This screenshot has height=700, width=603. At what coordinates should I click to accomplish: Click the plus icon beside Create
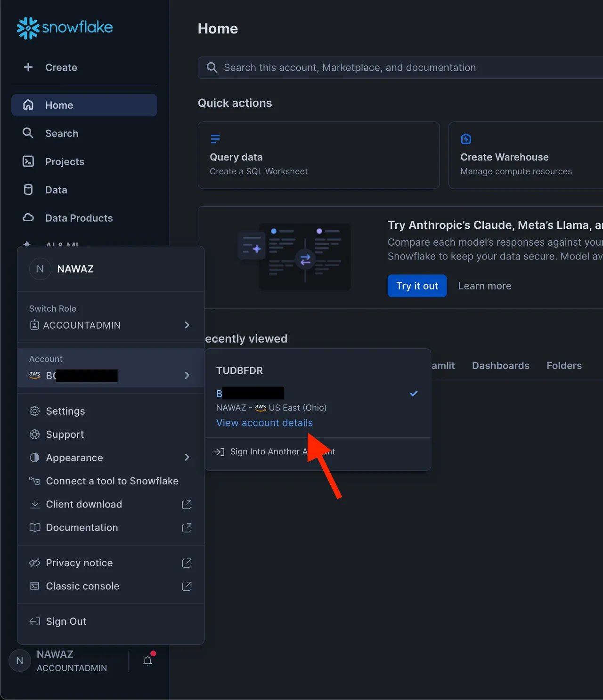point(28,67)
